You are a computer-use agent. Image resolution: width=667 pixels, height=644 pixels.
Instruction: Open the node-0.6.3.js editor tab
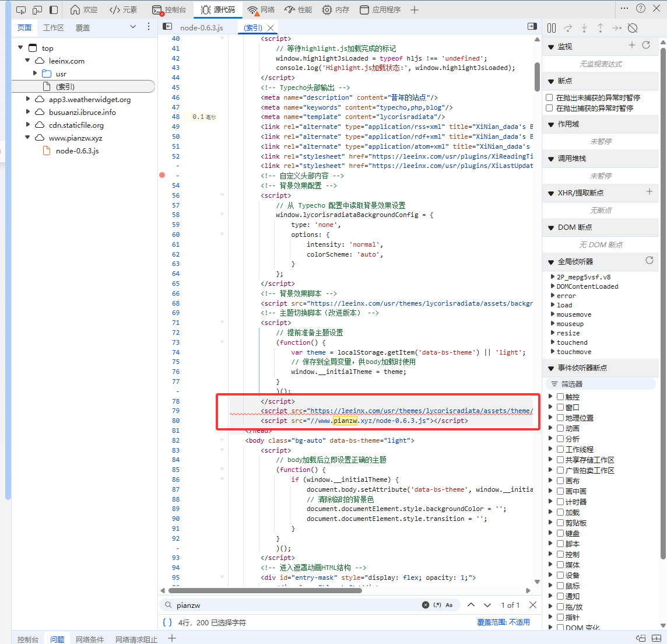[x=201, y=27]
